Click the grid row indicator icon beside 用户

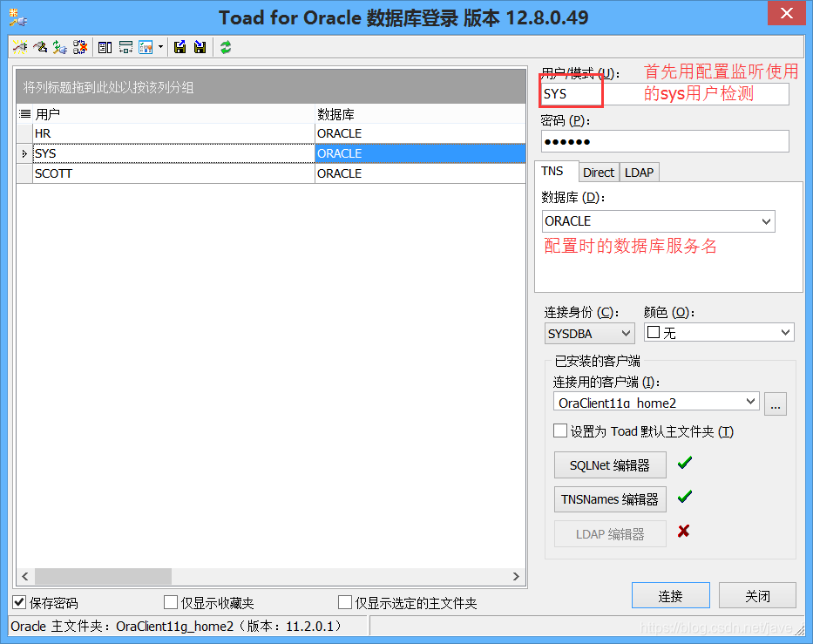coord(24,113)
